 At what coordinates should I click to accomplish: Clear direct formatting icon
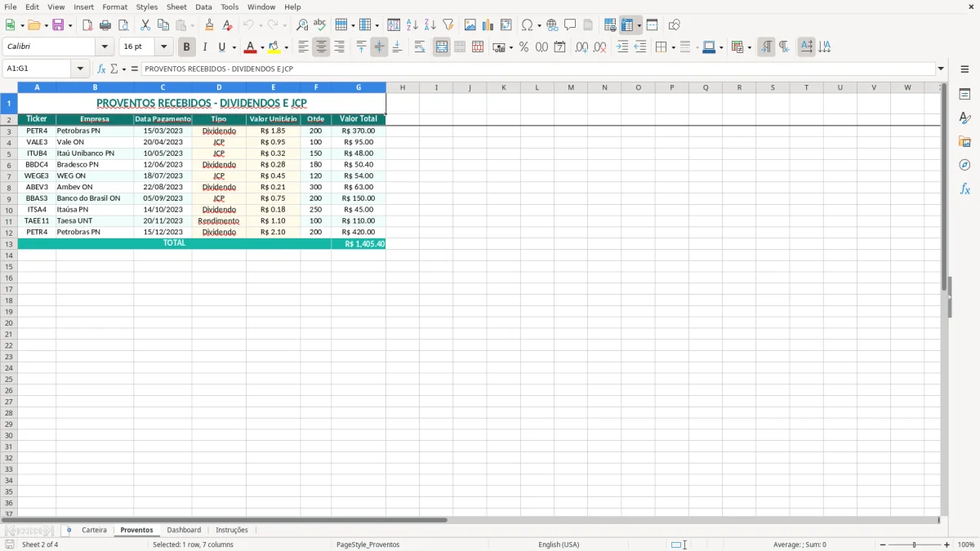click(228, 25)
